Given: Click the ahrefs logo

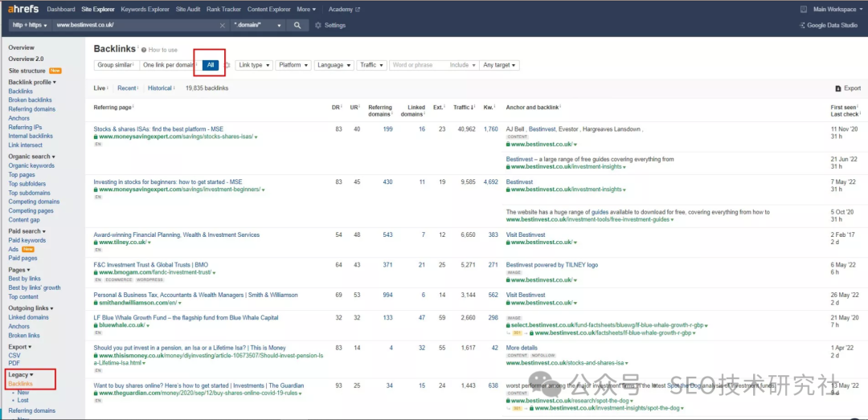Looking at the screenshot, I should click(x=23, y=9).
